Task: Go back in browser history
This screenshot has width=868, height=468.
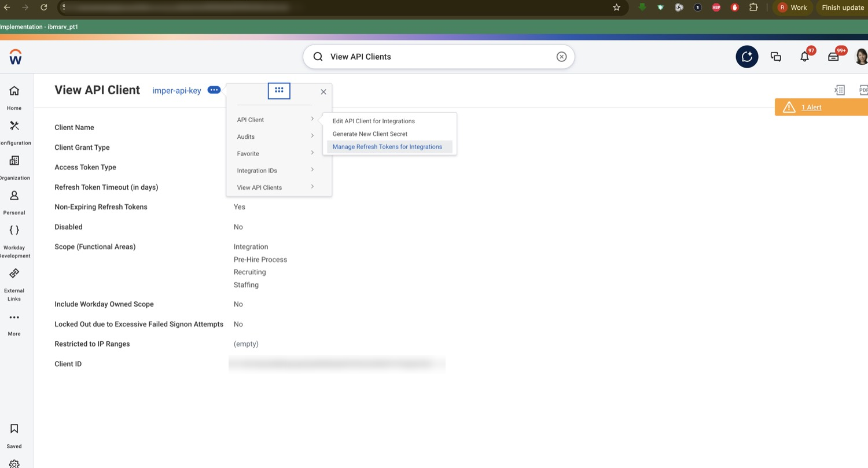Action: tap(7, 8)
